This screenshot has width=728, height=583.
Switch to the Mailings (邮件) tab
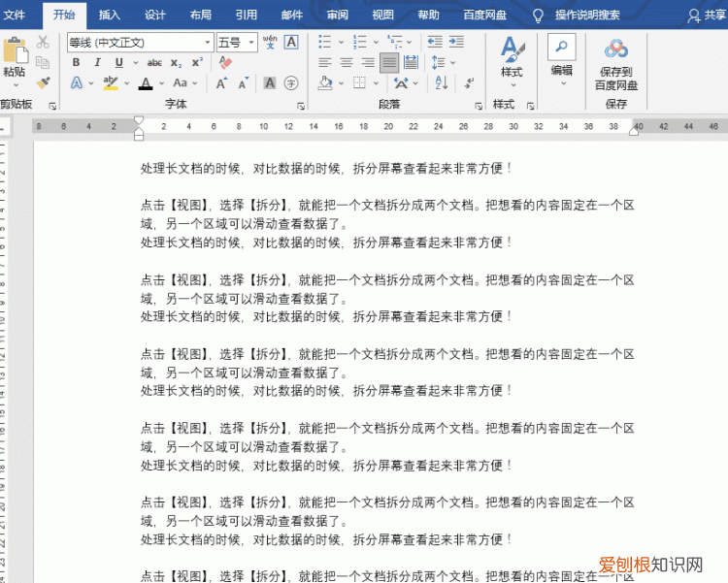[x=291, y=16]
